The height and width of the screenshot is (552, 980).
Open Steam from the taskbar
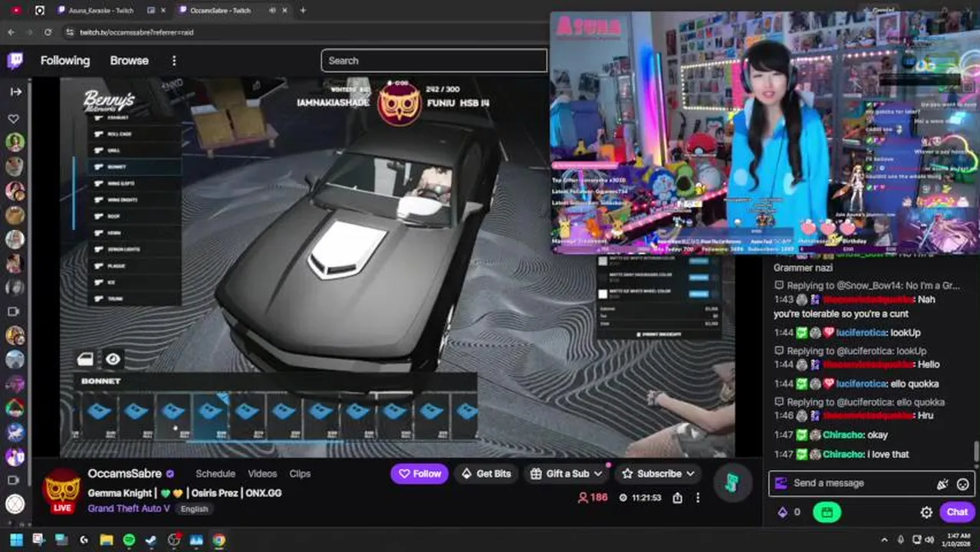[x=151, y=540]
